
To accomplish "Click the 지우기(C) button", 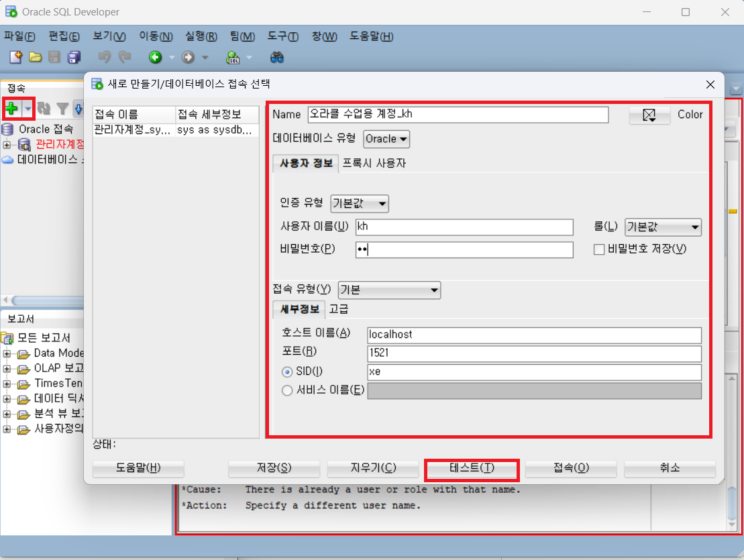I will click(x=373, y=469).
